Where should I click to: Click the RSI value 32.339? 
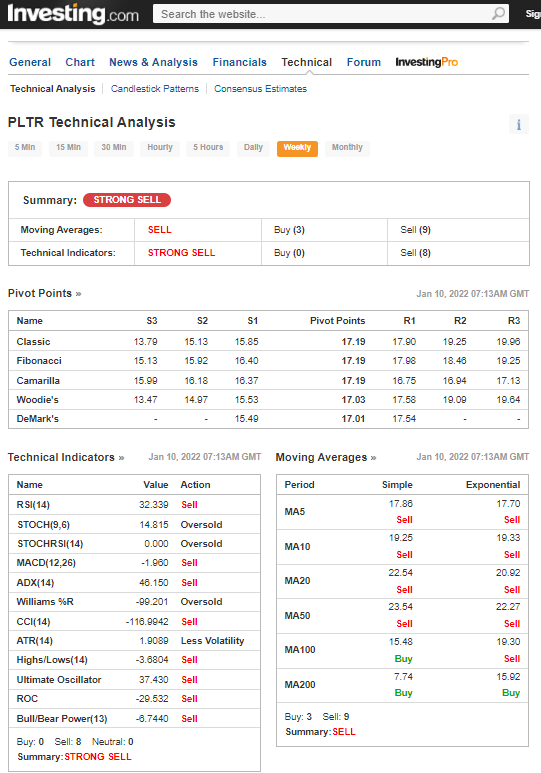click(x=153, y=505)
